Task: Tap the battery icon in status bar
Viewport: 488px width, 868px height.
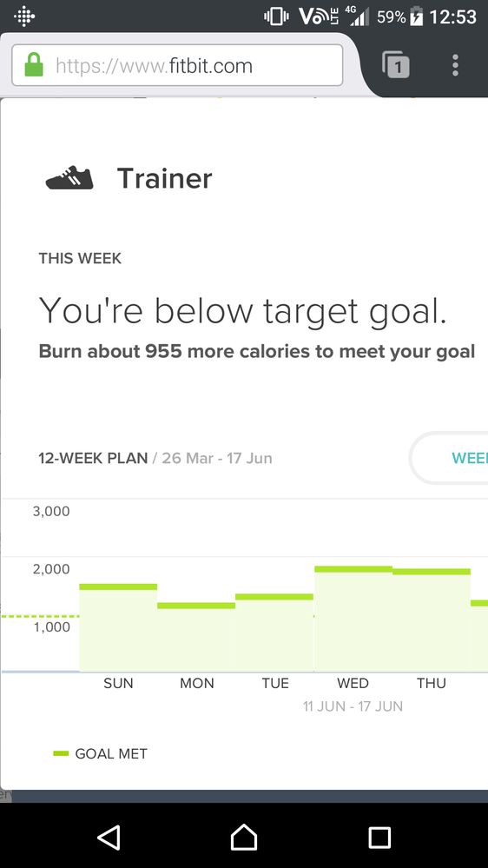Action: pos(417,17)
